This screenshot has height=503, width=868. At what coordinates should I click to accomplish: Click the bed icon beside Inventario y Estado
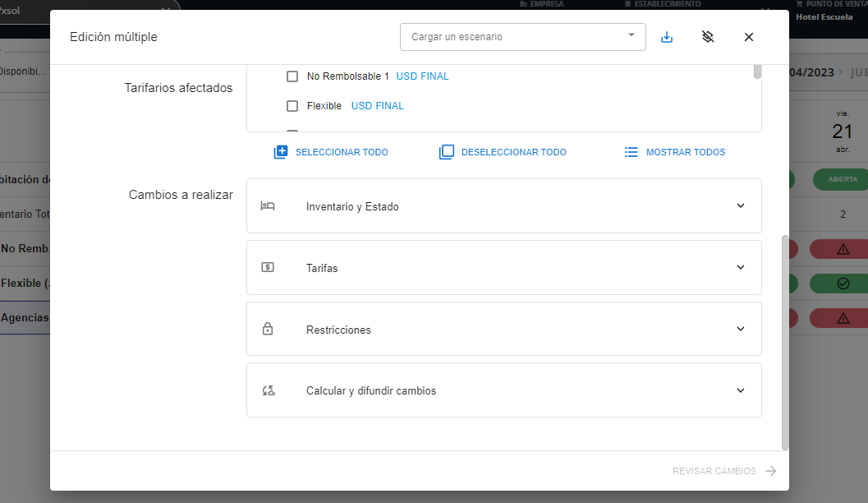click(x=267, y=205)
